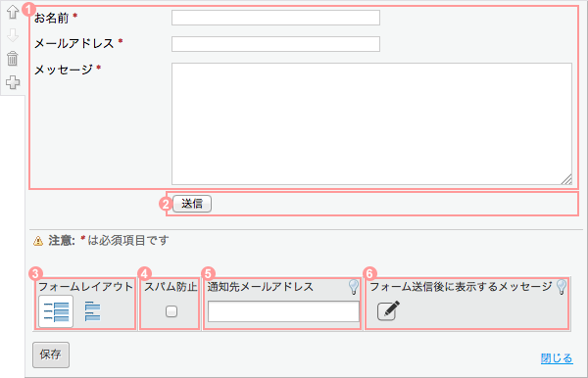Click the お名前 field label
588x378 pixels.
tap(52, 18)
